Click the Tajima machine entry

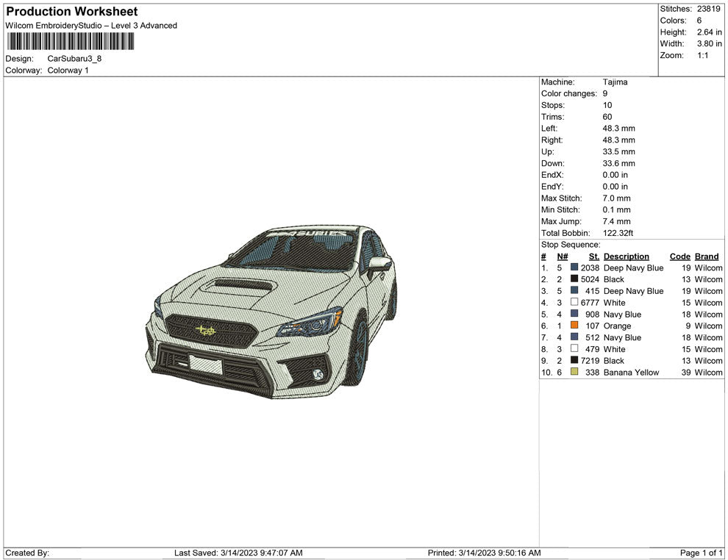[615, 82]
